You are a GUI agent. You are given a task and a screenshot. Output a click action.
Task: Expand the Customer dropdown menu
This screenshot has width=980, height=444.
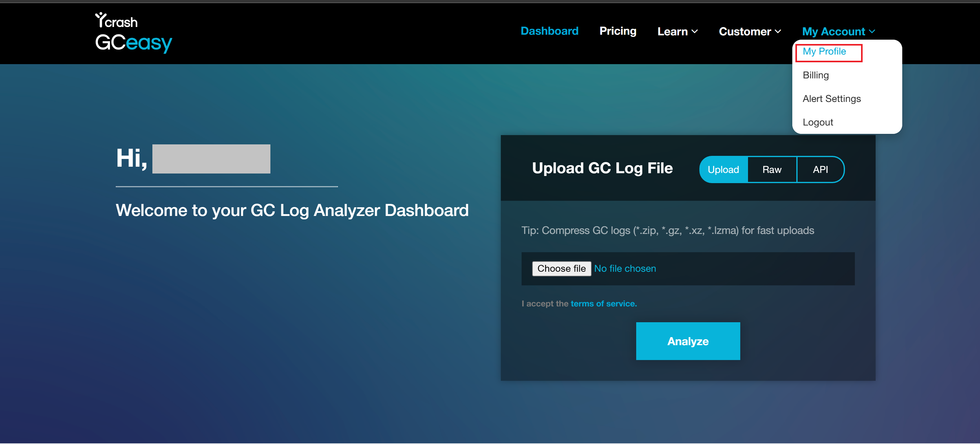tap(750, 31)
